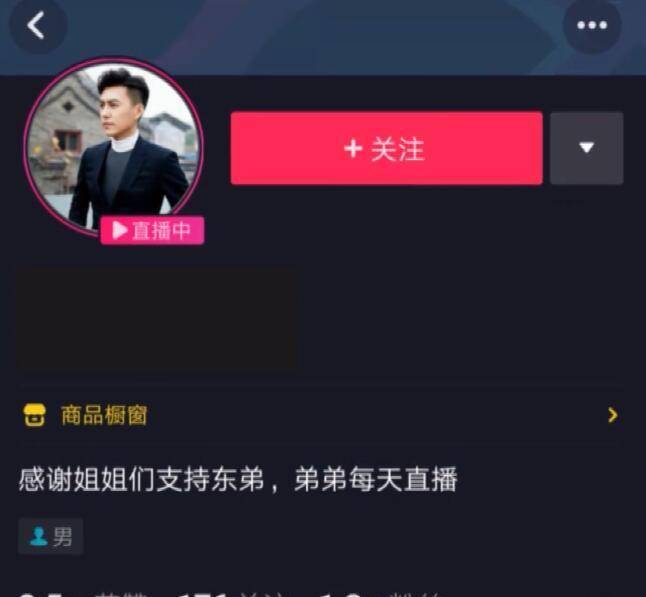Open the 商品橱窗 product showcase entry

322,415
